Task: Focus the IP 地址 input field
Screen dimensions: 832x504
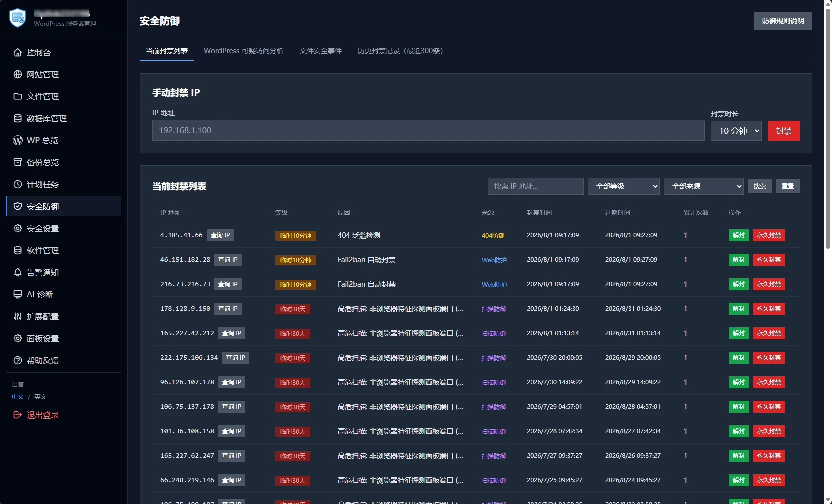Action: pos(428,130)
